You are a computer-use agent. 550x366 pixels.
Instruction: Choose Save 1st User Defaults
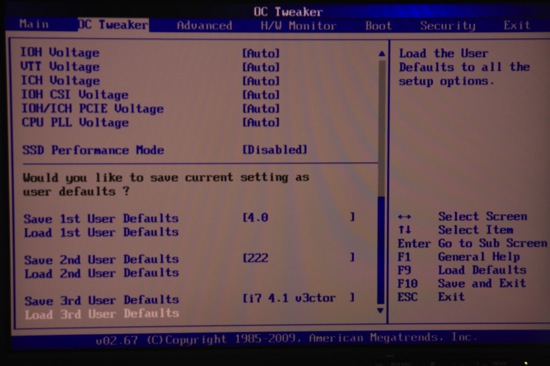point(101,219)
